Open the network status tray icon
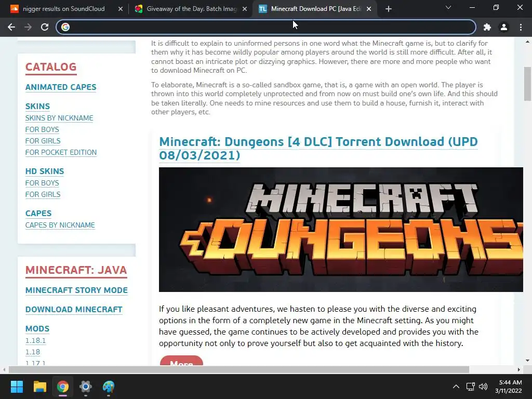 [471, 387]
